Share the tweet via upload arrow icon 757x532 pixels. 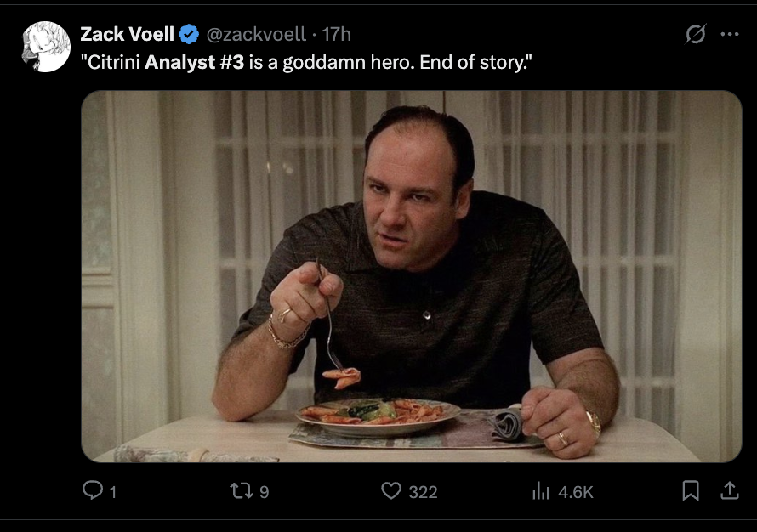tap(729, 490)
